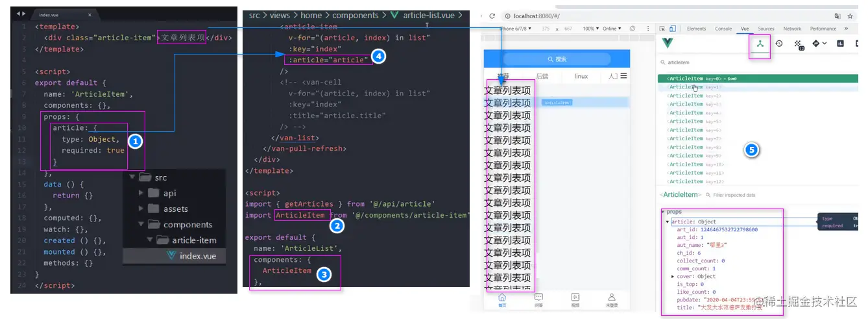Expand the assets folder in file tree
Screen dimensions: 868x319
pos(141,209)
